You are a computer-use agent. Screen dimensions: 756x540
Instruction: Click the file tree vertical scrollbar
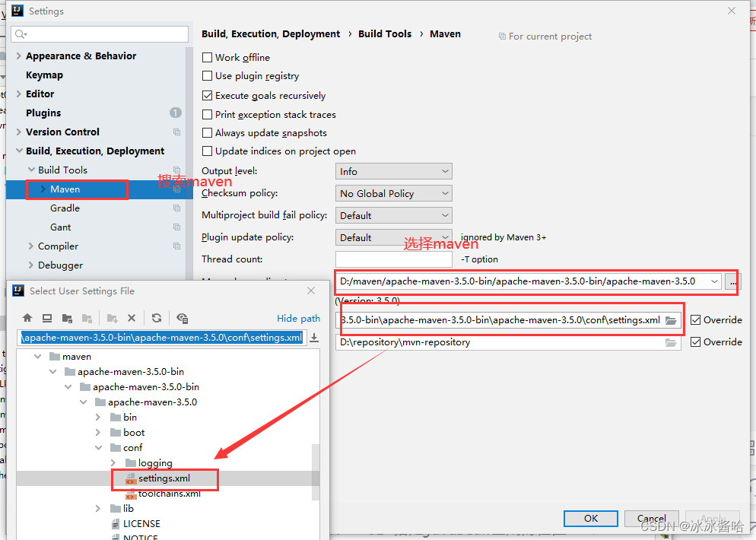pyautogui.click(x=316, y=472)
